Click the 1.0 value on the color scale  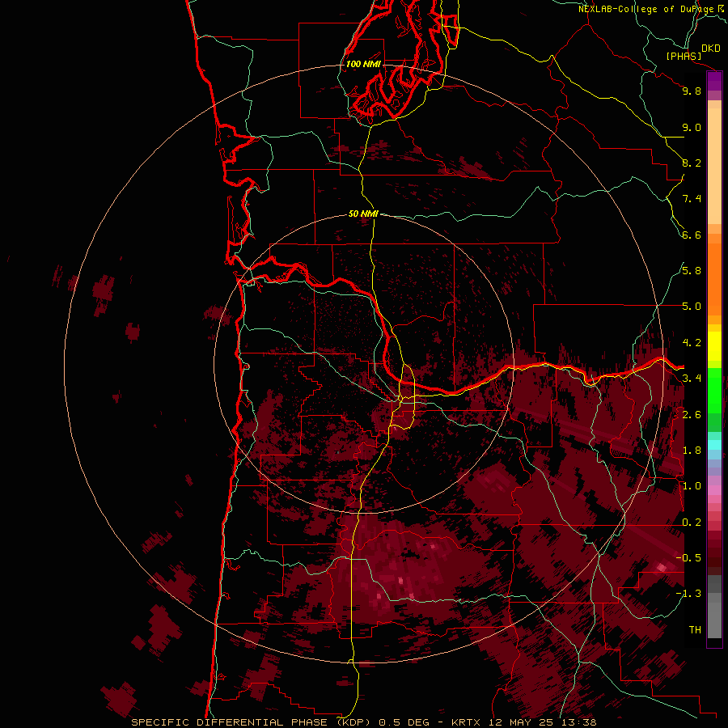pos(692,487)
